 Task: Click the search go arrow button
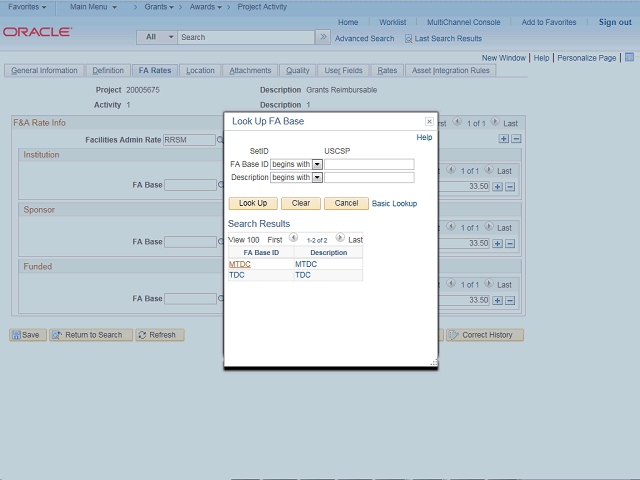tap(323, 37)
